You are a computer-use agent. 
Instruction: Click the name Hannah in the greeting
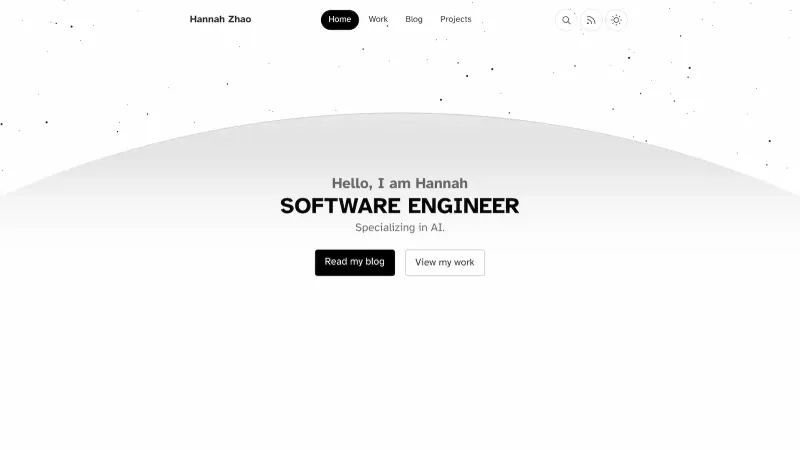tap(440, 183)
